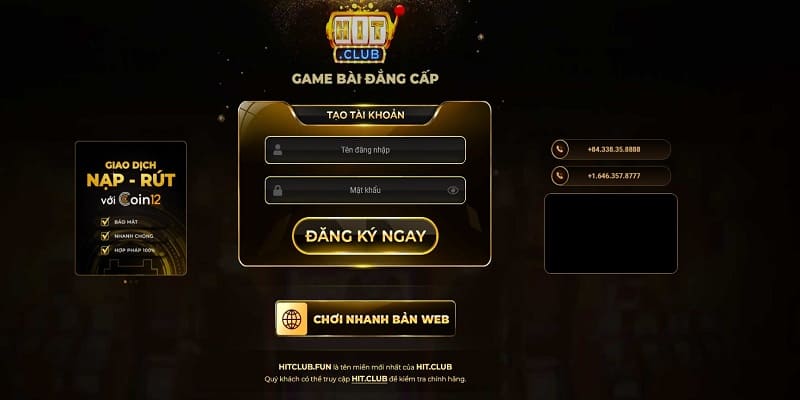Select first carousel dot under Nạp-Rút banner

tap(126, 282)
